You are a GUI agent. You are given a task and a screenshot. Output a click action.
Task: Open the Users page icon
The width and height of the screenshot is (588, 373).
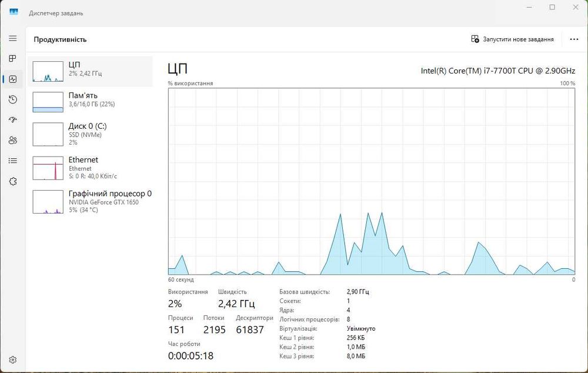[13, 141]
